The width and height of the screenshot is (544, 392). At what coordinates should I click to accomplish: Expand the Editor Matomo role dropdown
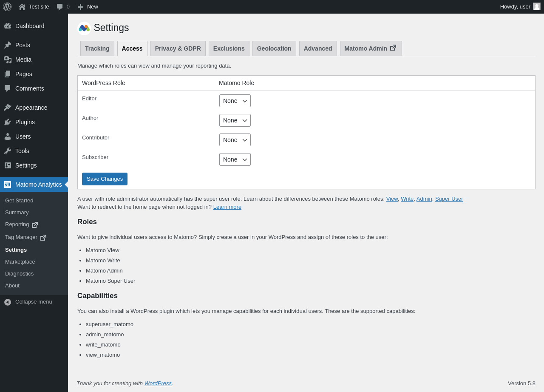(x=235, y=101)
